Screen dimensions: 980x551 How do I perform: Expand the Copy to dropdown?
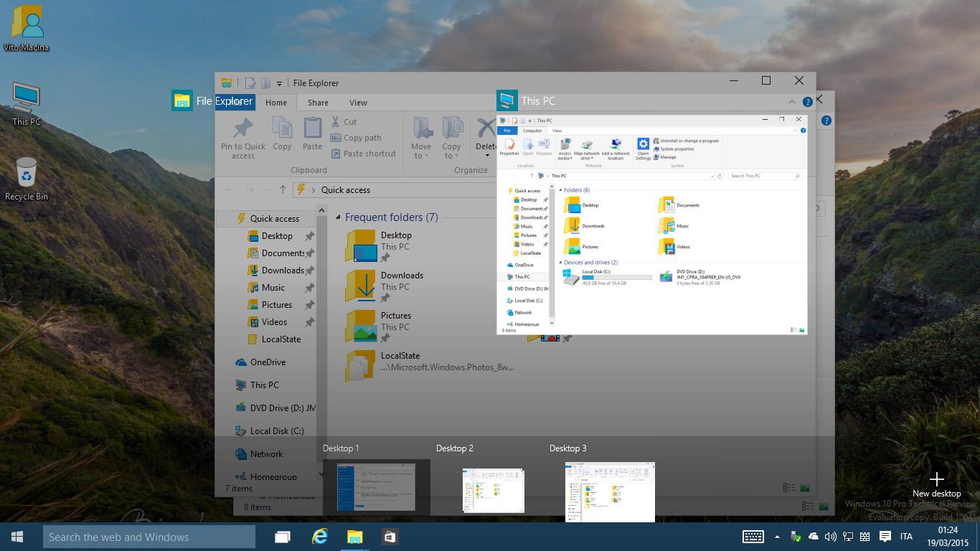451,156
